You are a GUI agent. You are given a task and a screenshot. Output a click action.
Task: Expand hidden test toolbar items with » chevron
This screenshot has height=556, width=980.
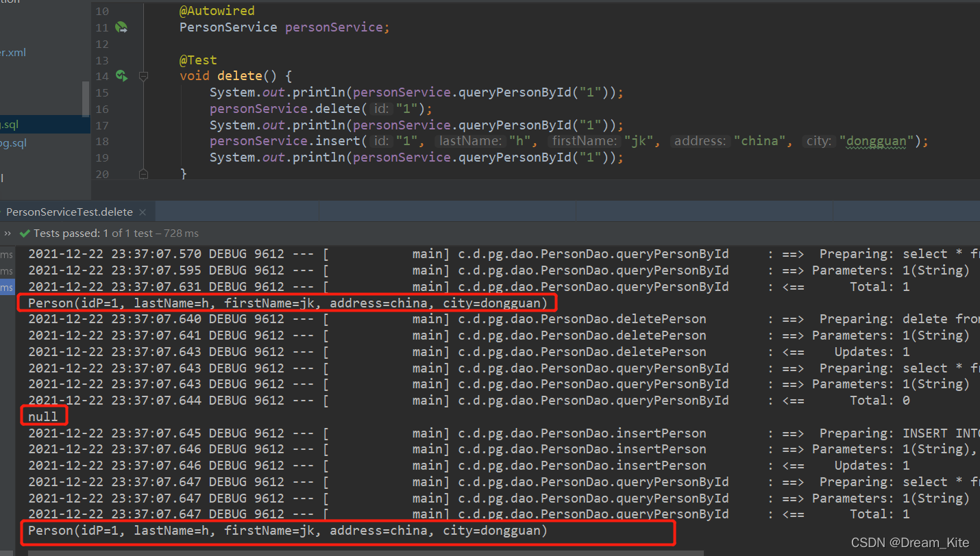(8, 233)
